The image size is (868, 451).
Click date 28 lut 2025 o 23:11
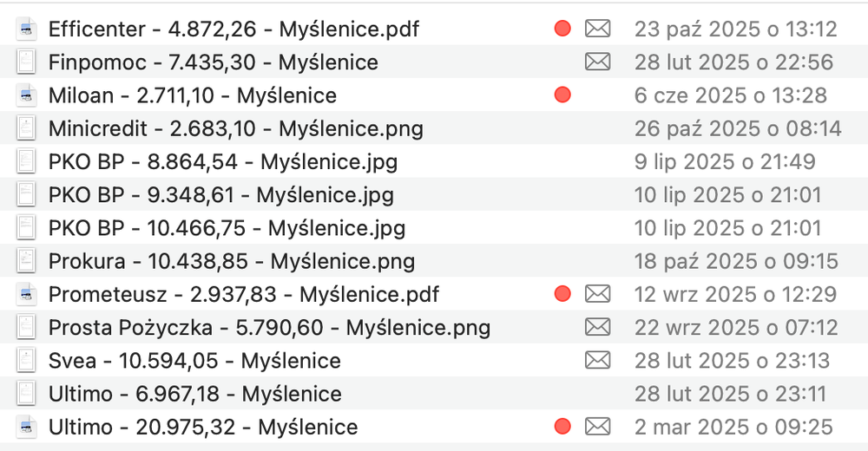click(x=731, y=394)
